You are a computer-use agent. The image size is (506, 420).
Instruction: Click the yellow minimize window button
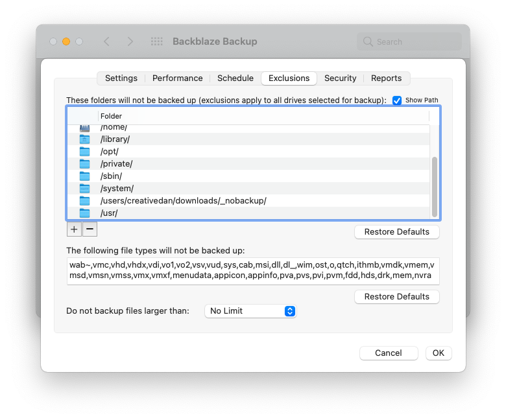click(66, 41)
